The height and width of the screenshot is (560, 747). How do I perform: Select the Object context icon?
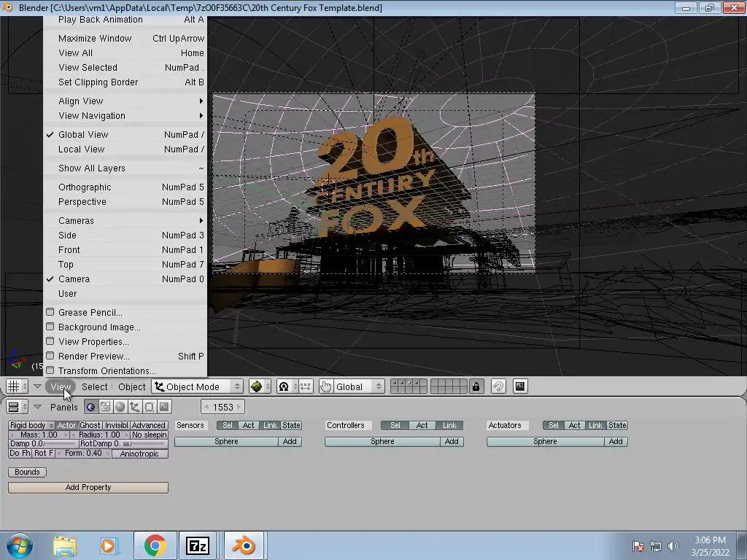[135, 407]
